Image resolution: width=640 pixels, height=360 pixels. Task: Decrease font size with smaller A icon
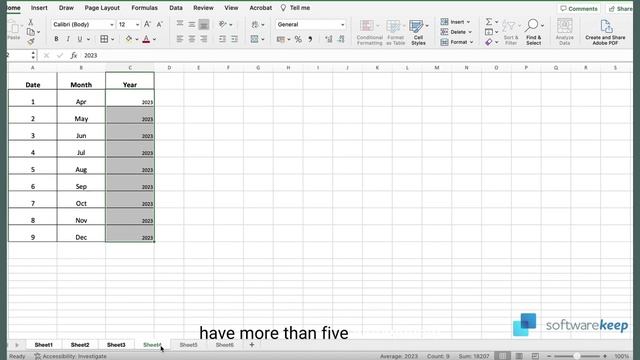point(160,24)
